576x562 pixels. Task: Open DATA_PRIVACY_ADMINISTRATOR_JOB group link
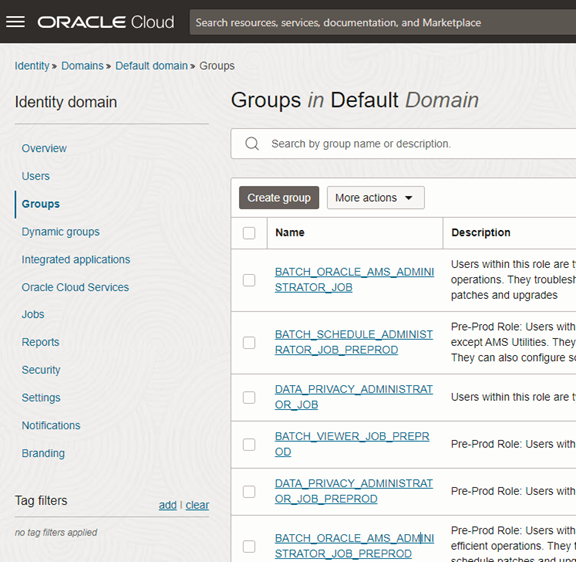point(354,397)
